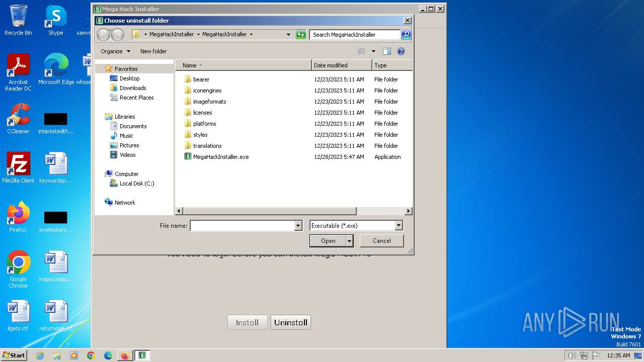The width and height of the screenshot is (644, 362).
Task: Sort by the Name column header
Action: pos(243,65)
